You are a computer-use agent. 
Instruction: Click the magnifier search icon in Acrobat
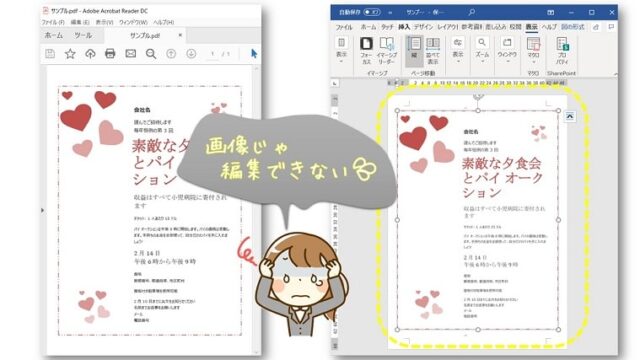point(151,54)
